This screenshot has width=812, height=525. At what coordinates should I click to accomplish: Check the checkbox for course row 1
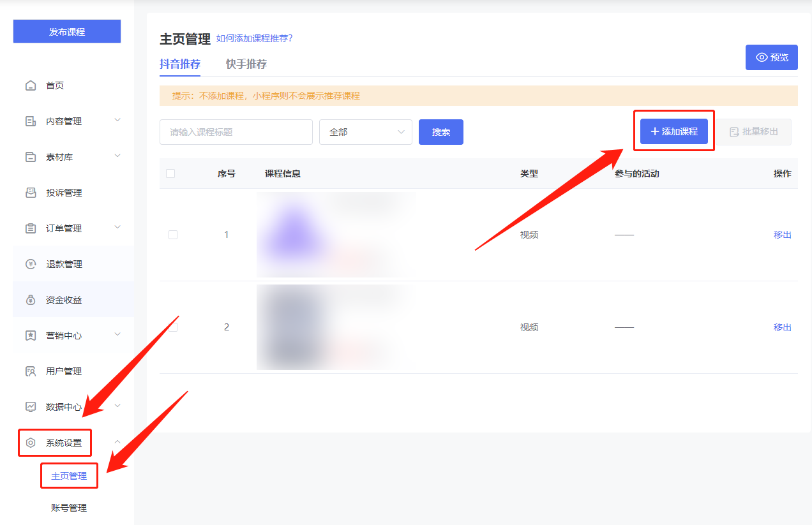coord(173,235)
